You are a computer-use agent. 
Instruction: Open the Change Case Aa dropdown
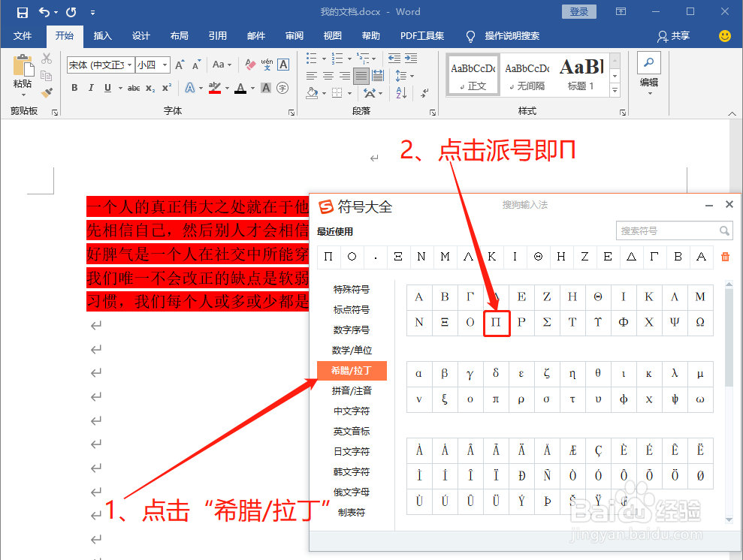coord(222,65)
